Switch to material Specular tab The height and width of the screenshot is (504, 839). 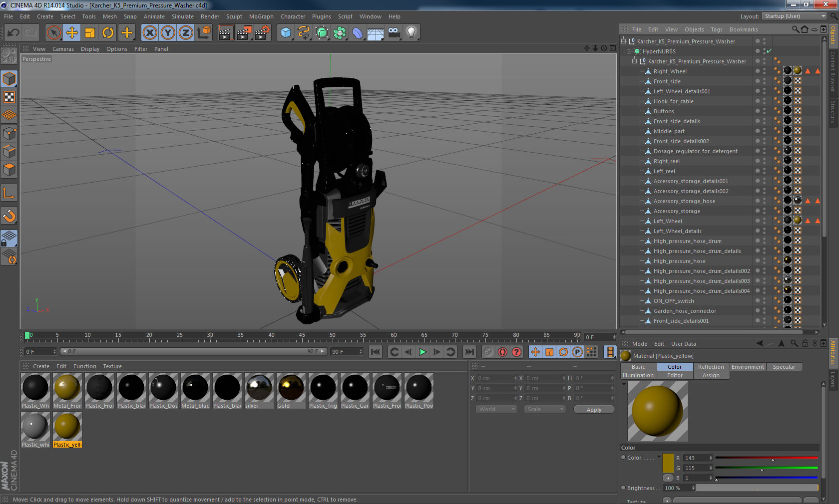point(784,367)
